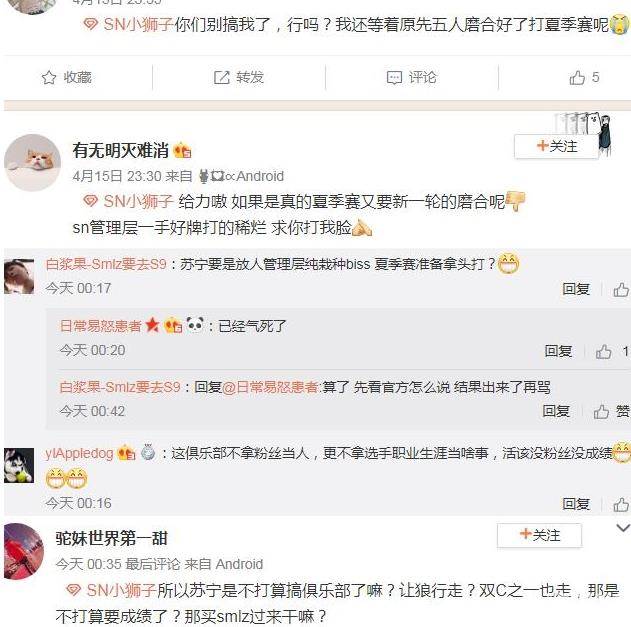
Task: Click the 转发 share icon
Action: [x=221, y=77]
